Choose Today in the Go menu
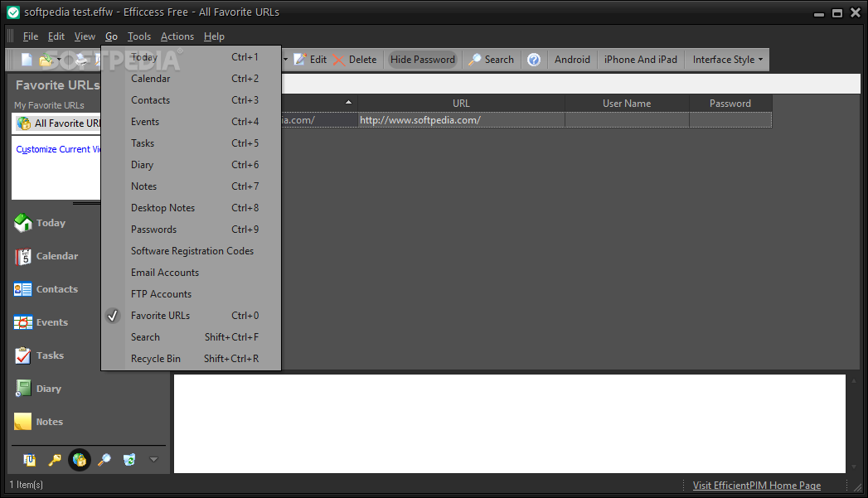Viewport: 868px width, 498px height. 191,57
